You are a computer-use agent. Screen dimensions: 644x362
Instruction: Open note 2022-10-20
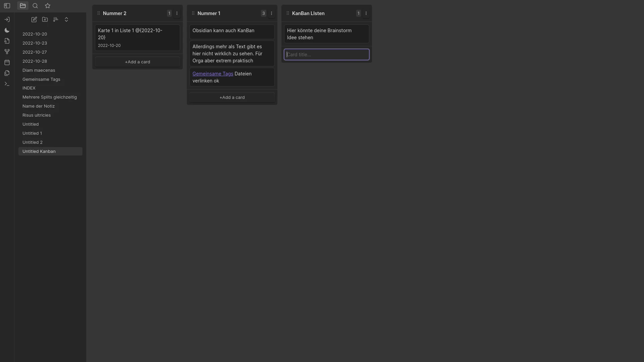point(50,34)
